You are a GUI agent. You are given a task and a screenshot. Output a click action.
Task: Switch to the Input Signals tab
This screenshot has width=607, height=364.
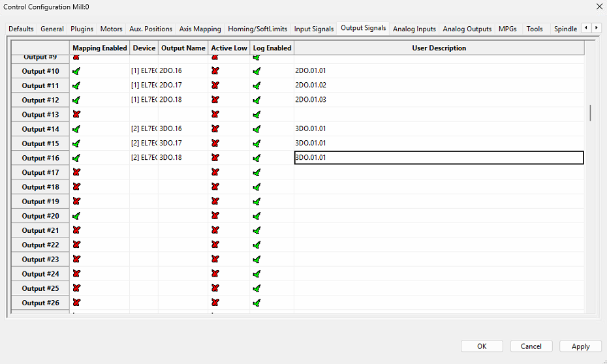(313, 29)
